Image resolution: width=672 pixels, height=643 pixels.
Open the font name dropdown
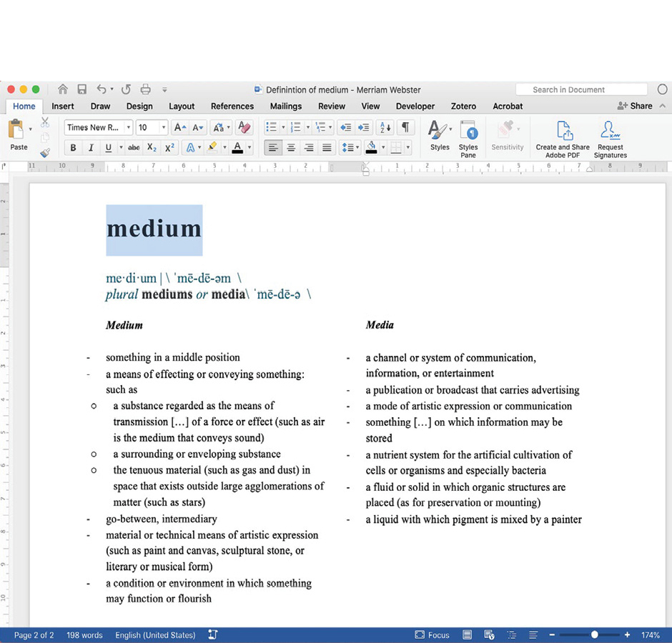pyautogui.click(x=128, y=128)
